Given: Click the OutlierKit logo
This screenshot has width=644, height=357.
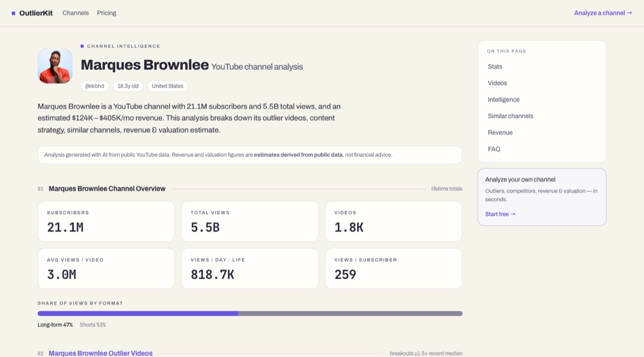Looking at the screenshot, I should 32,13.
